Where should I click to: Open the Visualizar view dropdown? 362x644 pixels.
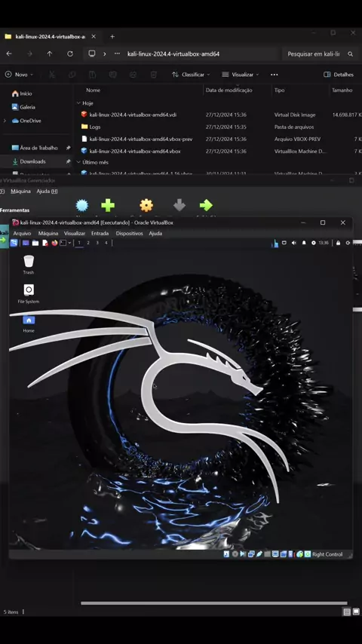coord(241,75)
